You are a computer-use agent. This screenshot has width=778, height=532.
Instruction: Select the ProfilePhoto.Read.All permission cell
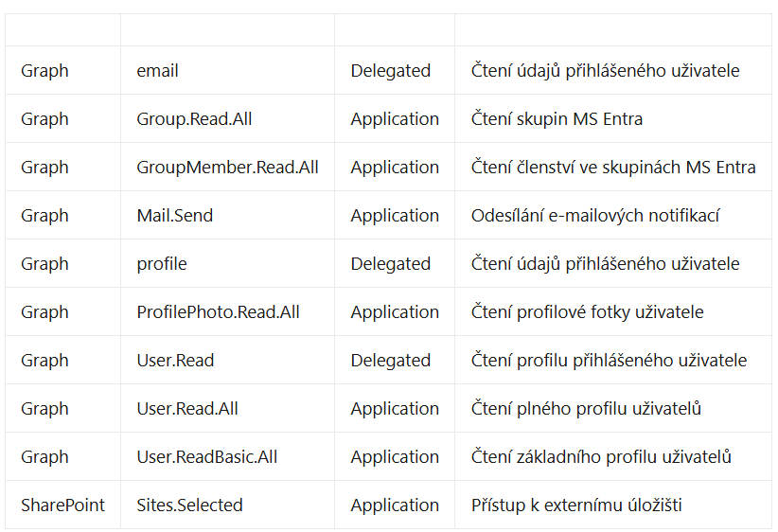point(218,312)
